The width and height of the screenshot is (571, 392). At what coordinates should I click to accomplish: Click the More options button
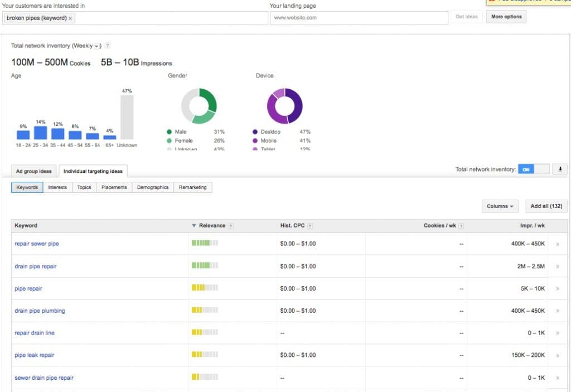506,17
